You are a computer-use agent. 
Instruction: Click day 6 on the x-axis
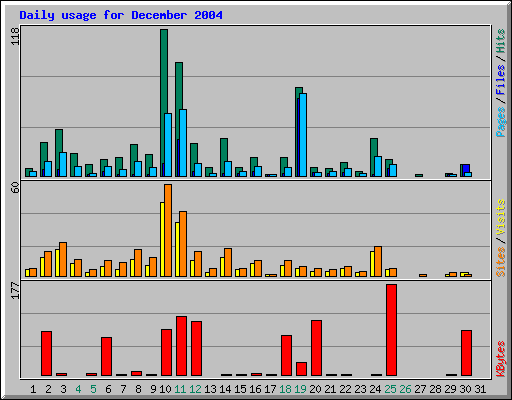108,389
